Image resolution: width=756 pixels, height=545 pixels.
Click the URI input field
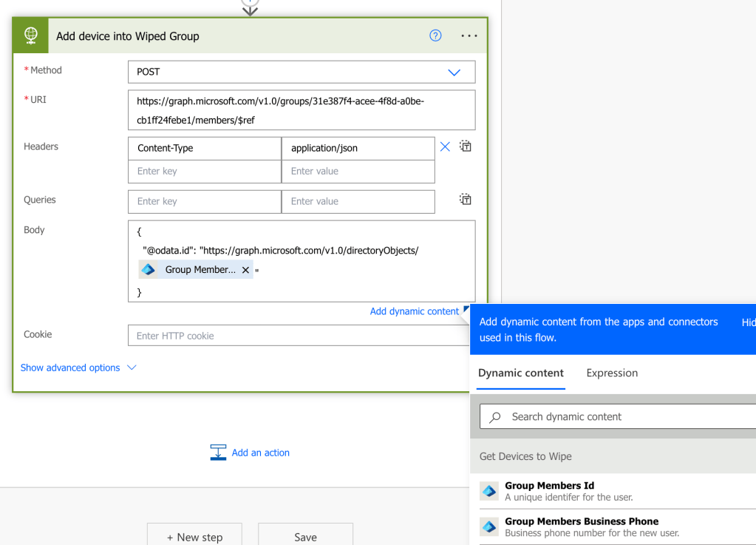click(302, 110)
